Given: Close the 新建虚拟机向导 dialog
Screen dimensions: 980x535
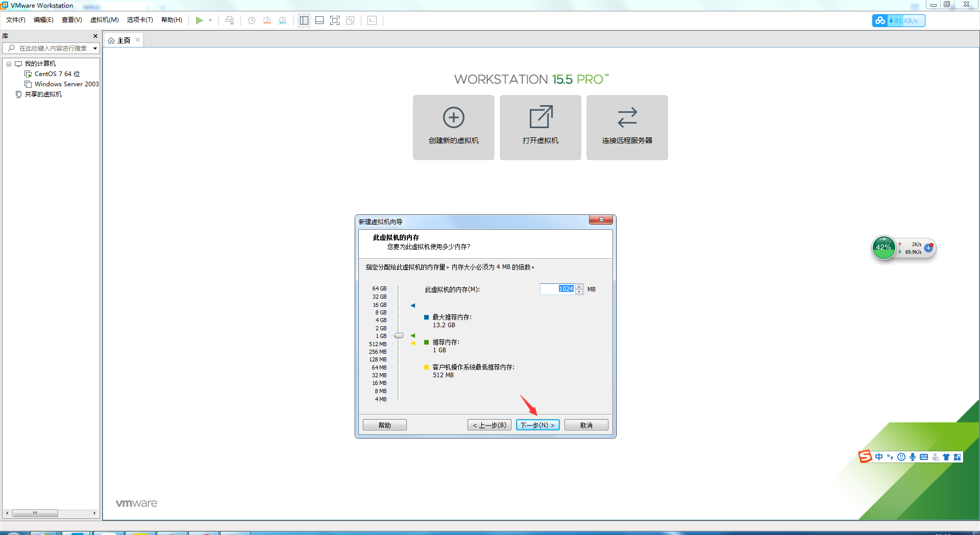Looking at the screenshot, I should pyautogui.click(x=601, y=220).
